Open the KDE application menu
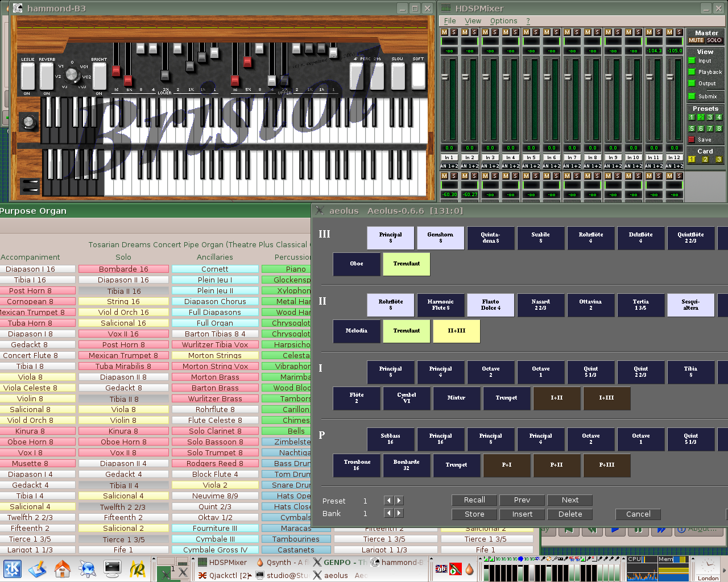This screenshot has height=582, width=728. (x=12, y=569)
